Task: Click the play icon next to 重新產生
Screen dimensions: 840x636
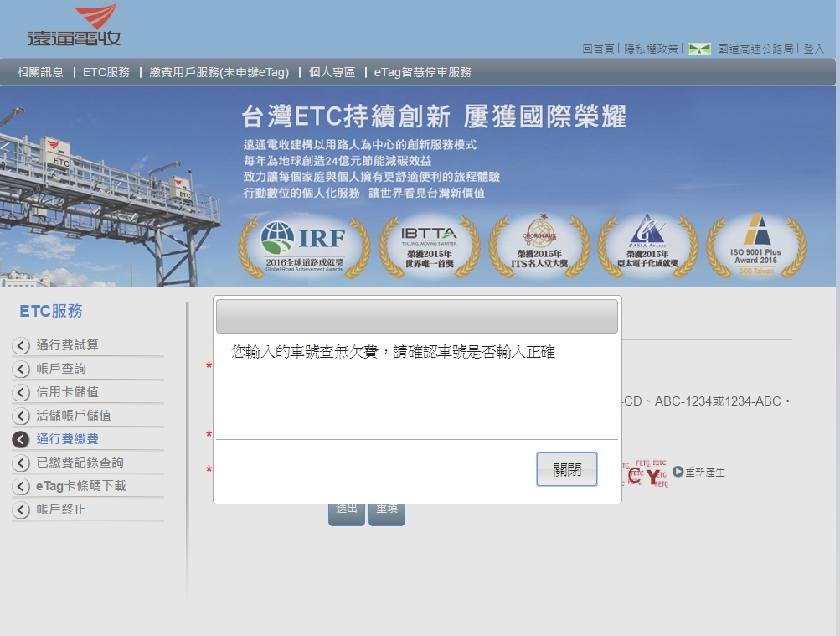Action: tap(678, 472)
